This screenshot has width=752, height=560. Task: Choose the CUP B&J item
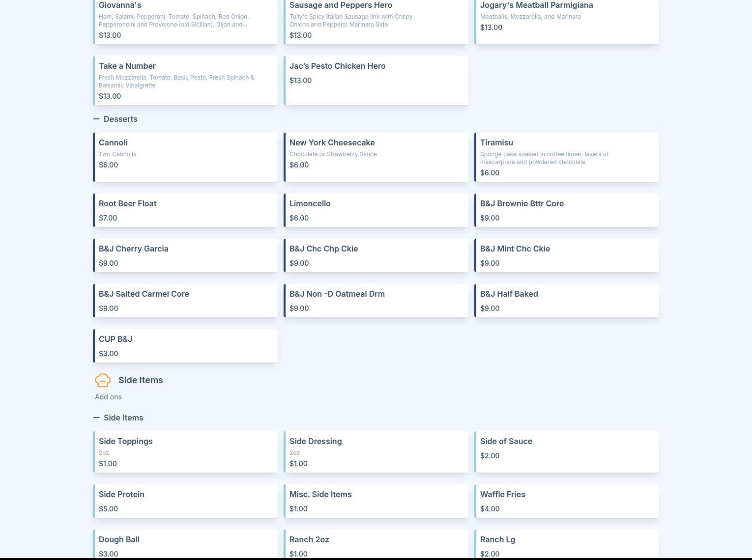pos(185,346)
